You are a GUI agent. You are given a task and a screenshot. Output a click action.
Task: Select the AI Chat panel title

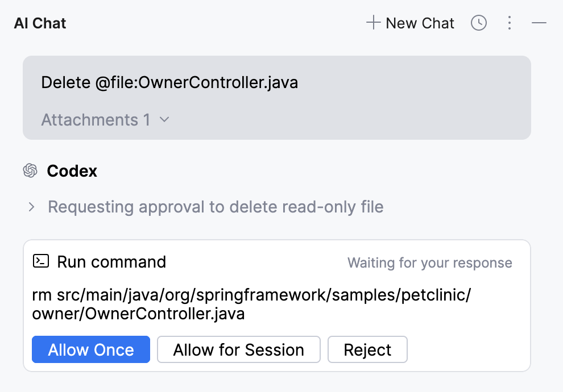tap(39, 23)
